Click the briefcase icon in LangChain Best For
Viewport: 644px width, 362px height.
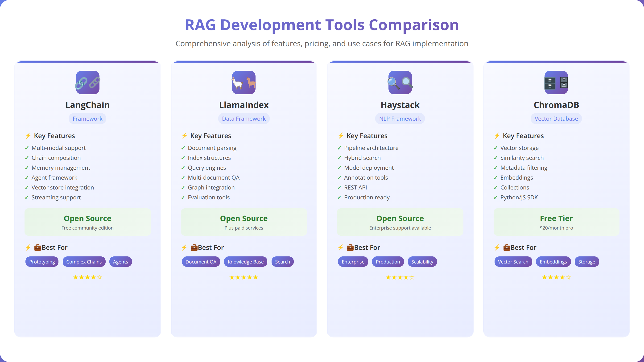point(38,247)
